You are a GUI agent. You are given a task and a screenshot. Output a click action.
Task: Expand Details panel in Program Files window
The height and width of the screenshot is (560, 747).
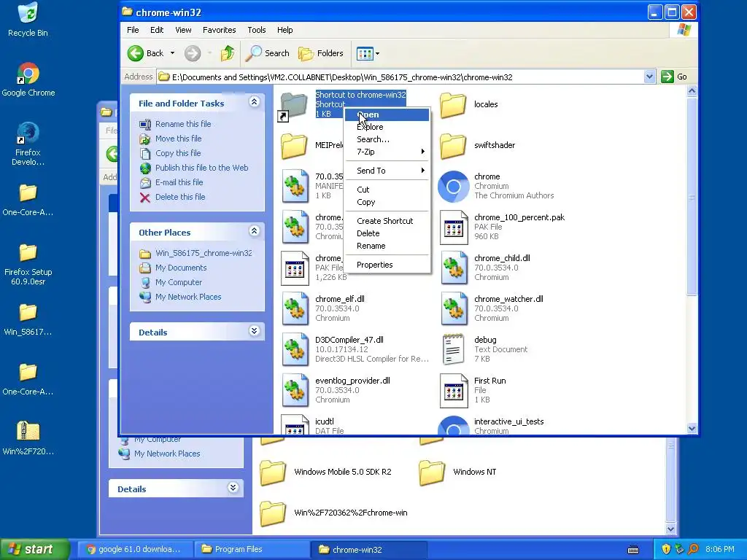click(233, 488)
